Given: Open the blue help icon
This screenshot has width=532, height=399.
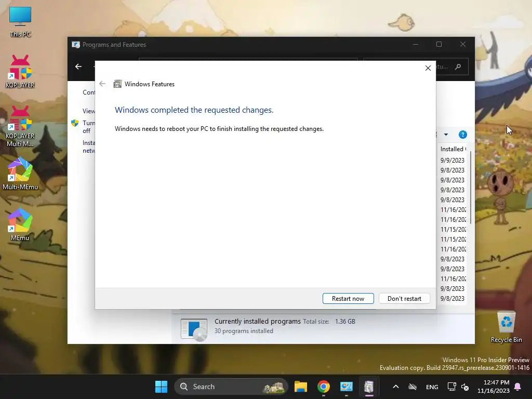Looking at the screenshot, I should click(x=462, y=135).
